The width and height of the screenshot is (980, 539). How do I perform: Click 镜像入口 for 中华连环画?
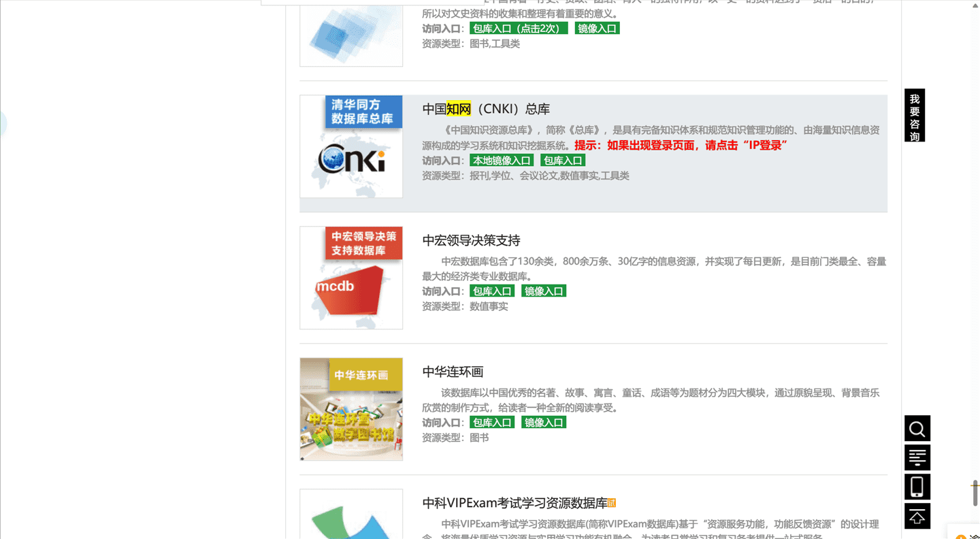(x=544, y=423)
